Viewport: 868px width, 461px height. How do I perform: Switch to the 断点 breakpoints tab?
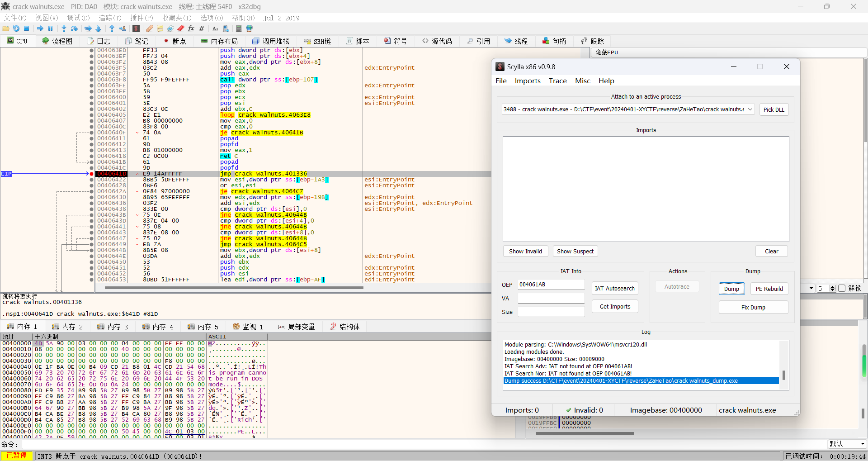click(x=175, y=41)
